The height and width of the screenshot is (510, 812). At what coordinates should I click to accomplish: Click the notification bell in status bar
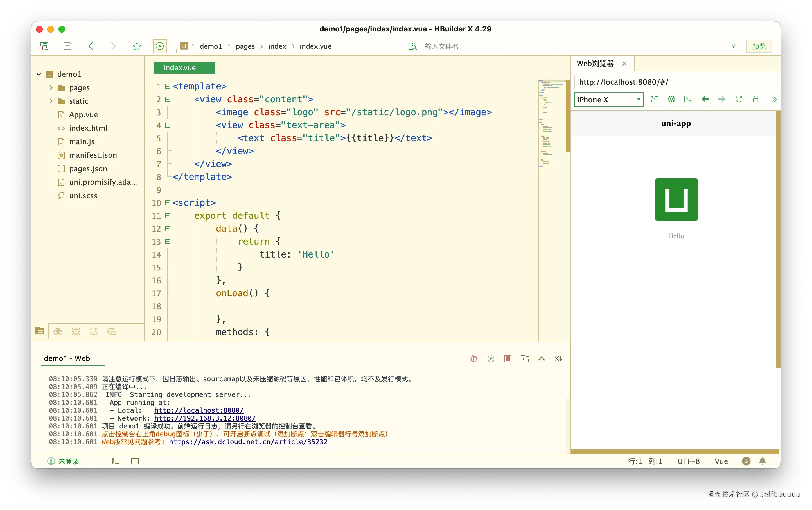763,461
